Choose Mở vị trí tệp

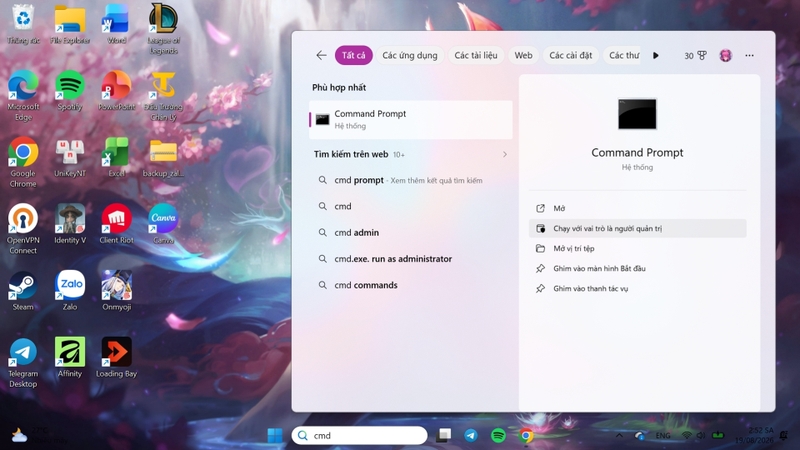637,248
